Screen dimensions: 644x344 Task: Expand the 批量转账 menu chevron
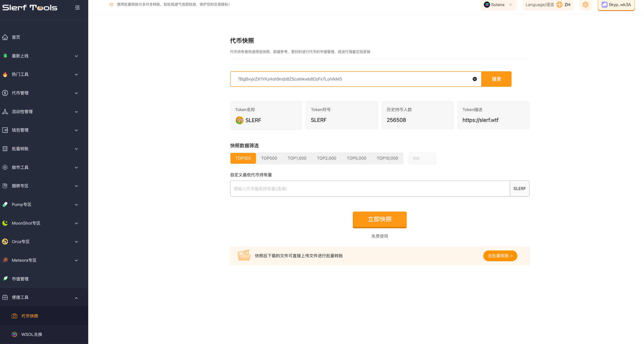tap(76, 149)
